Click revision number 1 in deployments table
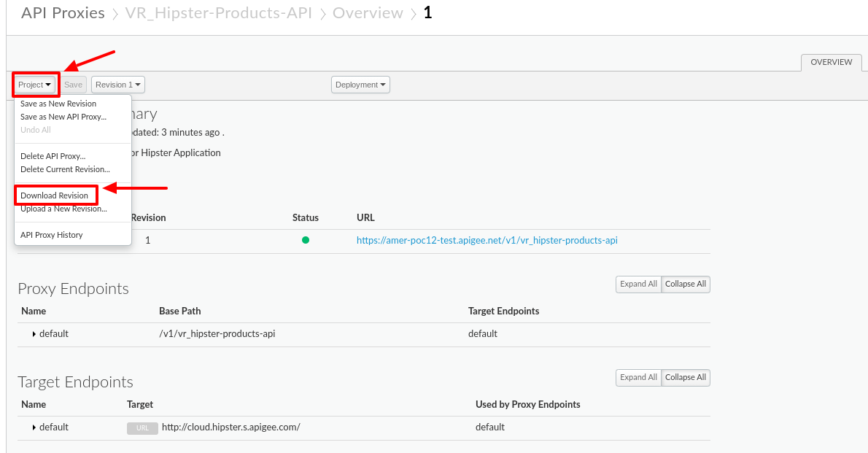This screenshot has height=453, width=868. click(x=148, y=240)
